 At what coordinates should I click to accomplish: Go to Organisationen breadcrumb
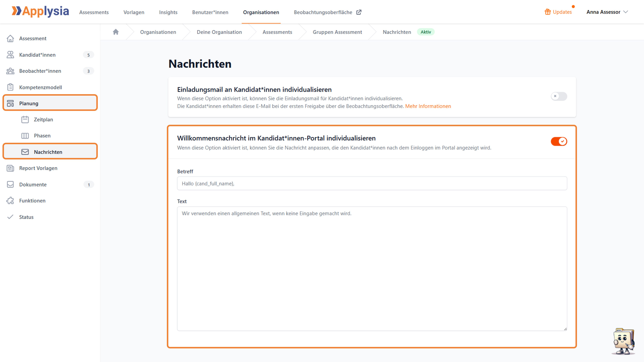coord(158,32)
